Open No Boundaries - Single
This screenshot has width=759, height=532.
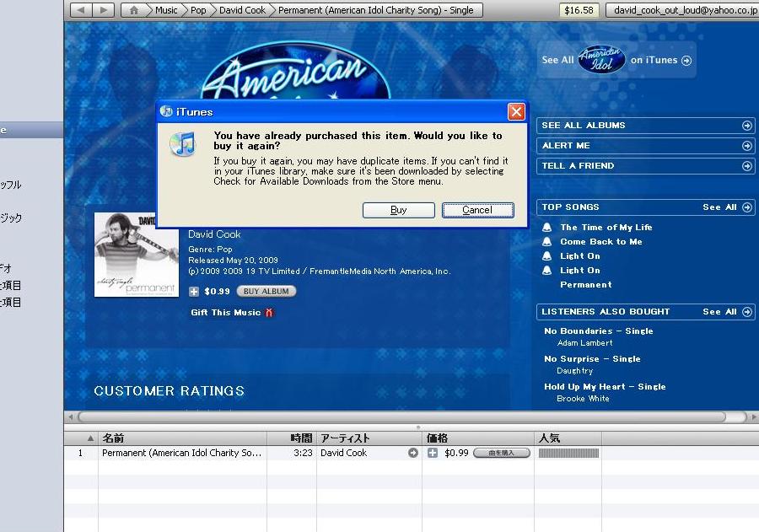click(x=599, y=331)
